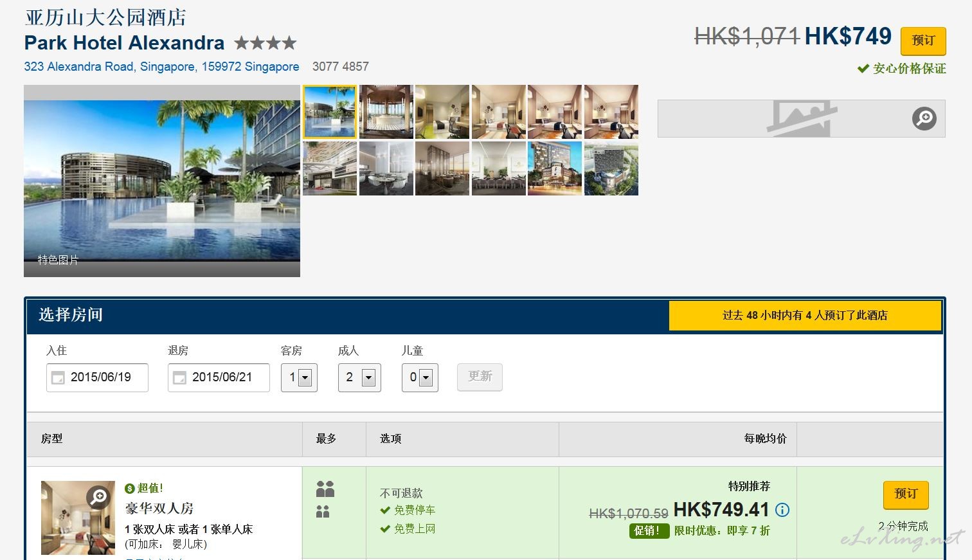Open the rooms count dropdown (客房)
972x560 pixels.
coord(299,377)
